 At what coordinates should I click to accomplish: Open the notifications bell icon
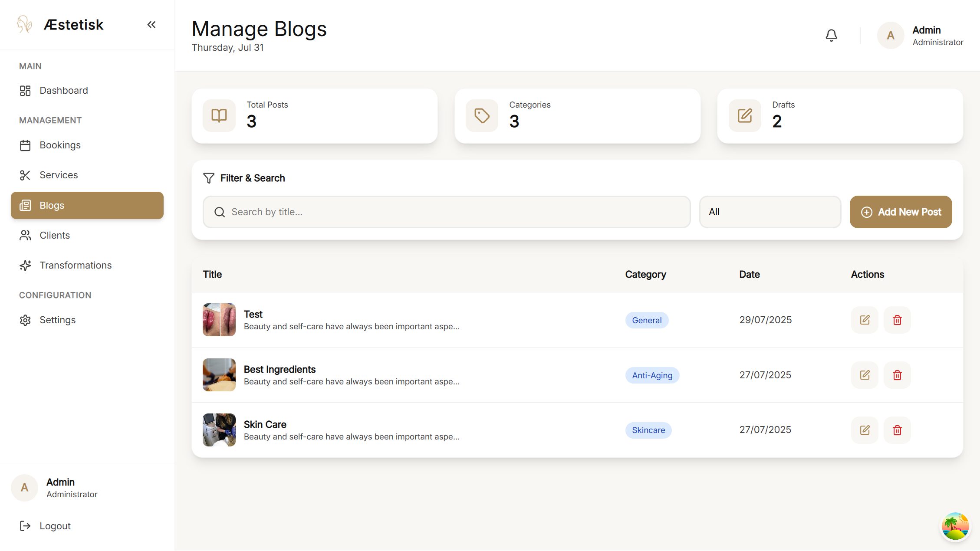pyautogui.click(x=831, y=35)
